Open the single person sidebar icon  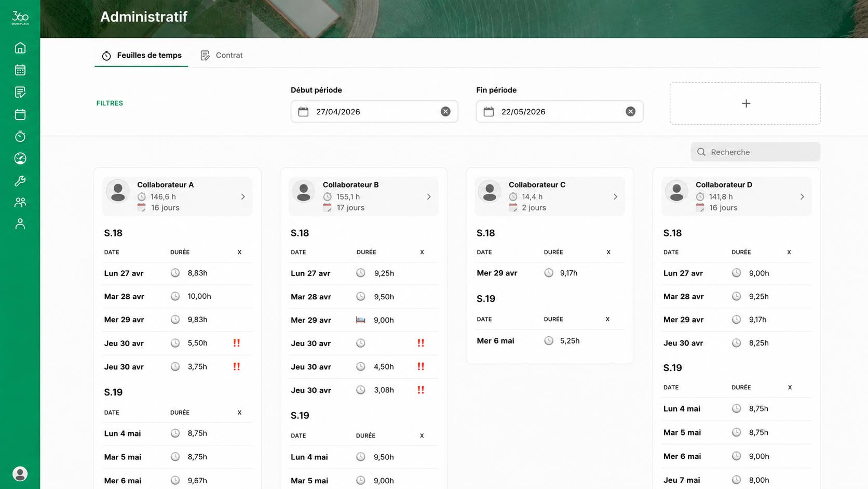point(20,224)
